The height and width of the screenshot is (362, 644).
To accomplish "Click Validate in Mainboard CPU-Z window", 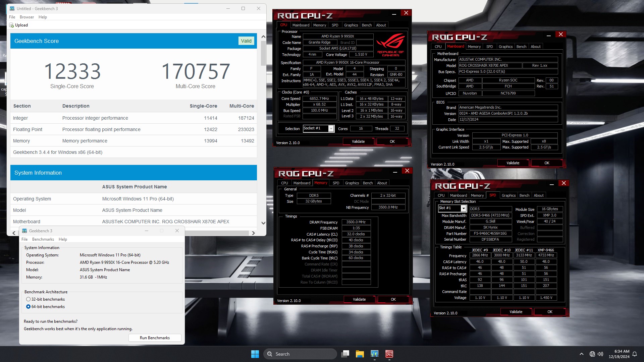I will click(513, 163).
